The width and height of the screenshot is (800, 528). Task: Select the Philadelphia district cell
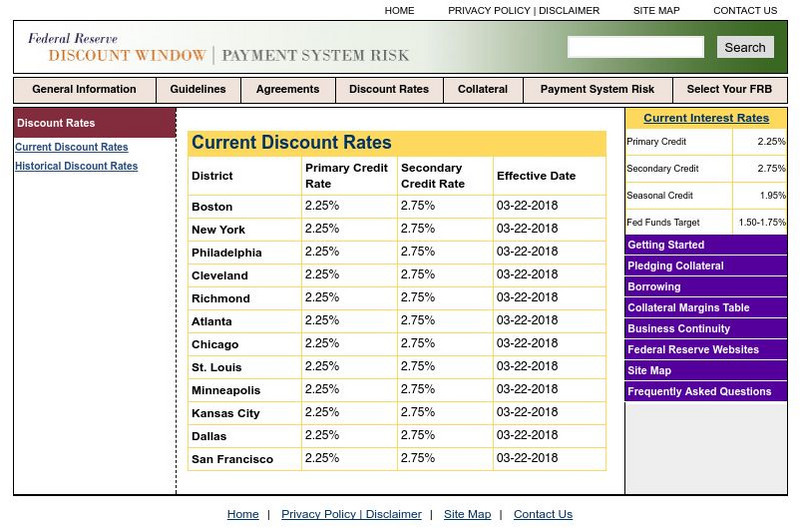tap(245, 253)
